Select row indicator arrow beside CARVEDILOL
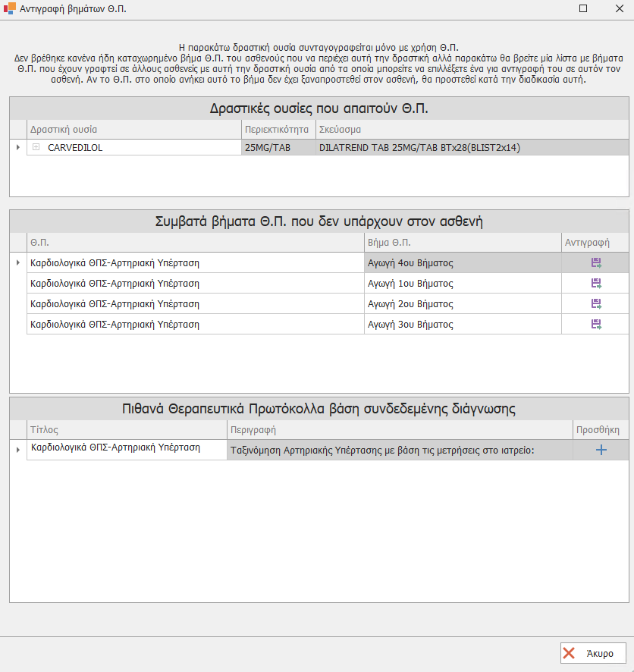The width and height of the screenshot is (634, 672). click(18, 148)
